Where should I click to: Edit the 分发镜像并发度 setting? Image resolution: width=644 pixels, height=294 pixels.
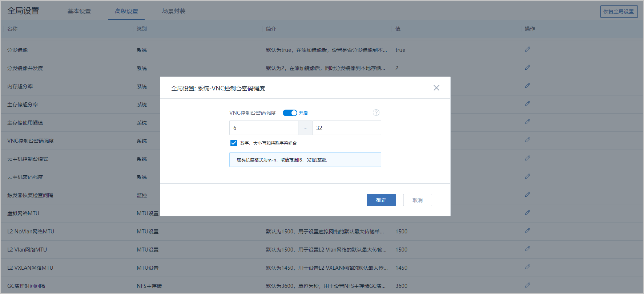tap(527, 67)
